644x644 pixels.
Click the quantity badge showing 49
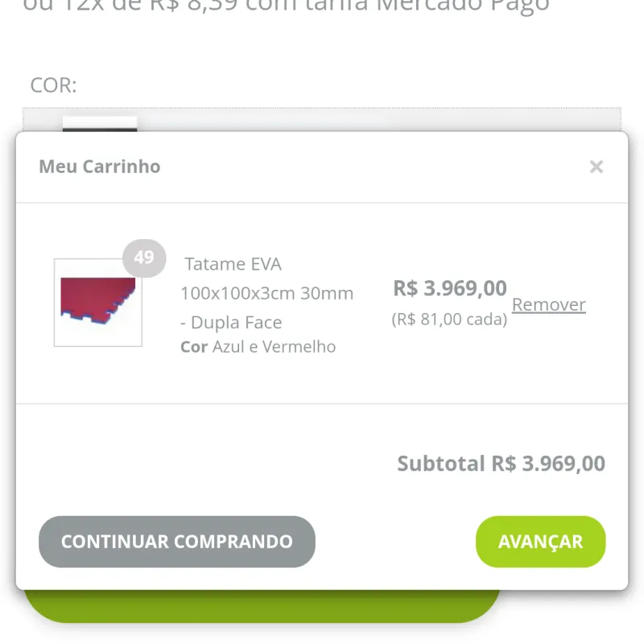145,258
